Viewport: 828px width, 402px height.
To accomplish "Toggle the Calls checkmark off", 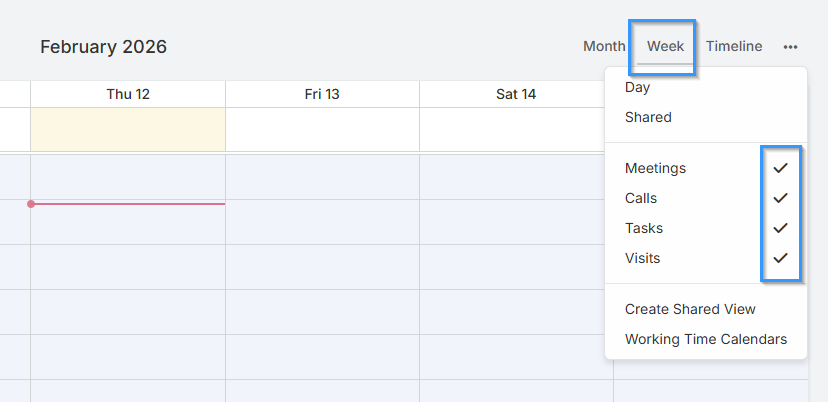I will pos(781,198).
